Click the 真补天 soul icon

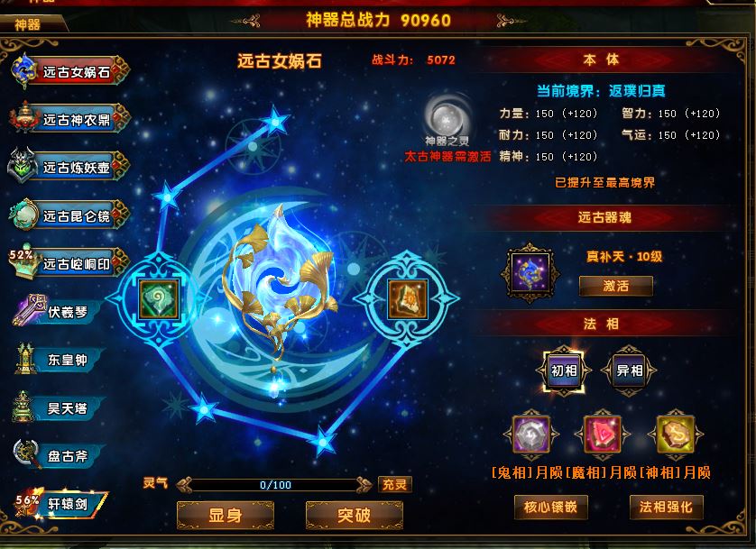[x=530, y=273]
